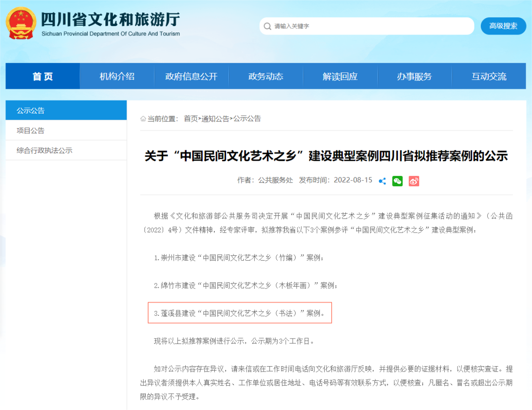Click the home icon in breadcrumb
532x410 pixels.
point(143,119)
